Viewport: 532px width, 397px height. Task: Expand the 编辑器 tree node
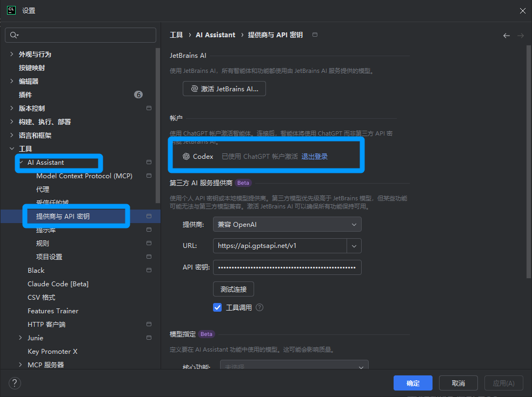(12, 81)
